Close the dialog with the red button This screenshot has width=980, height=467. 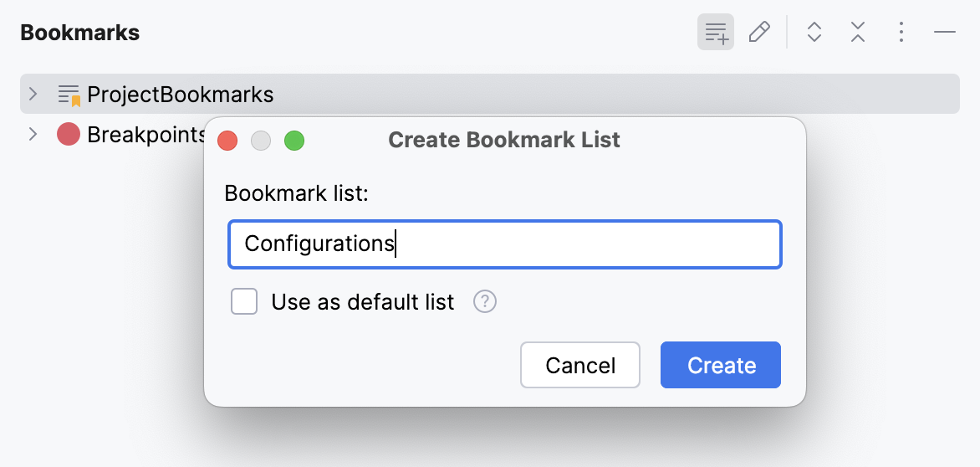[x=227, y=141]
